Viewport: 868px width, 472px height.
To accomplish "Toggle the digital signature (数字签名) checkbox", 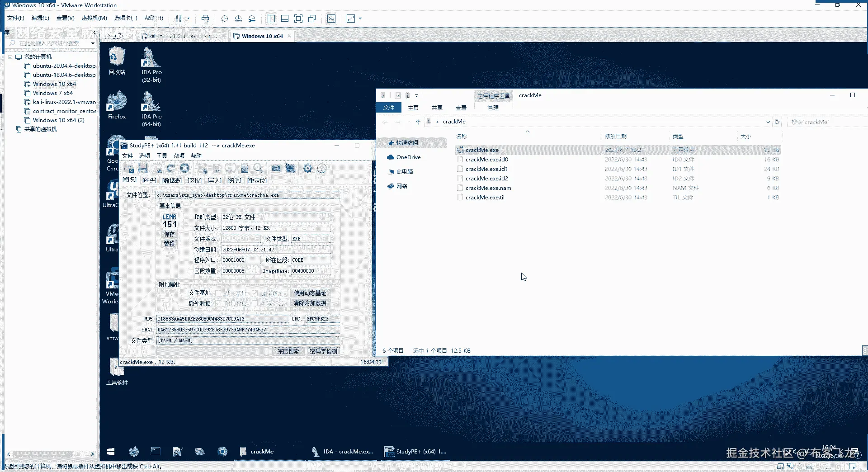I will (x=255, y=303).
